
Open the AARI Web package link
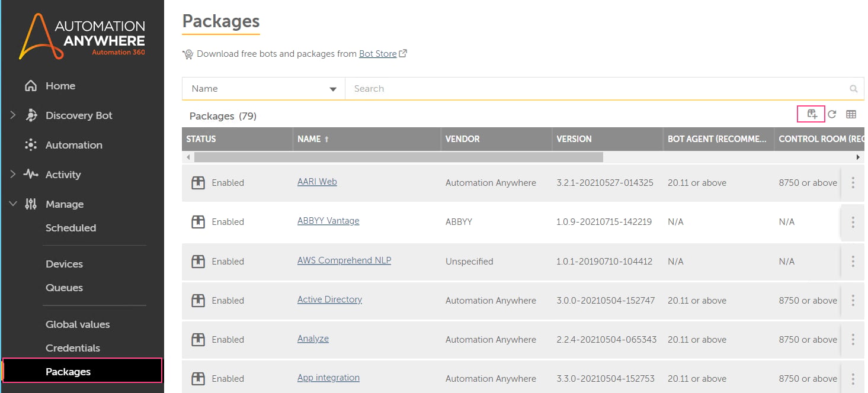point(317,182)
